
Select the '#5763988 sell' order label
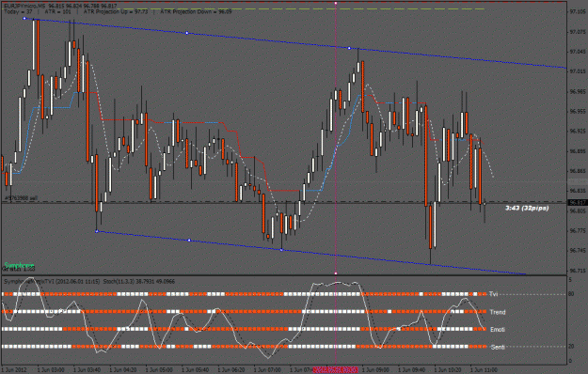[x=21, y=198]
